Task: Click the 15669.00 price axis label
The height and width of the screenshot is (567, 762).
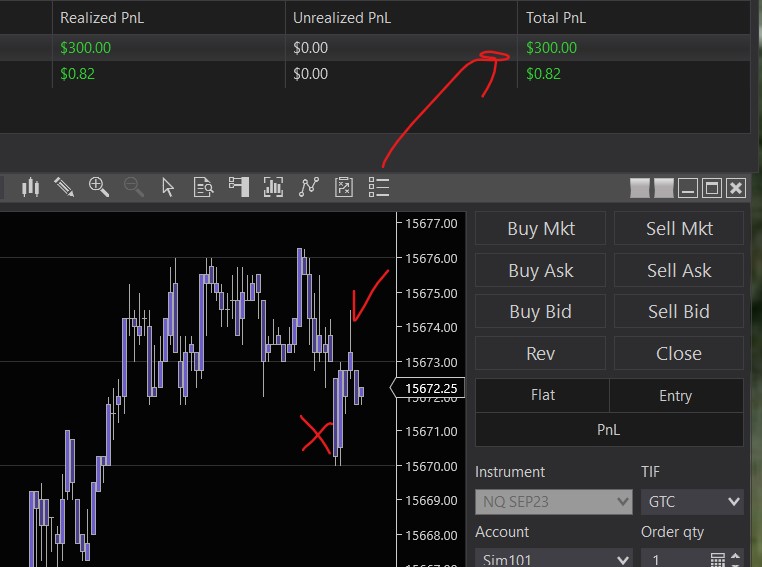Action: point(431,500)
